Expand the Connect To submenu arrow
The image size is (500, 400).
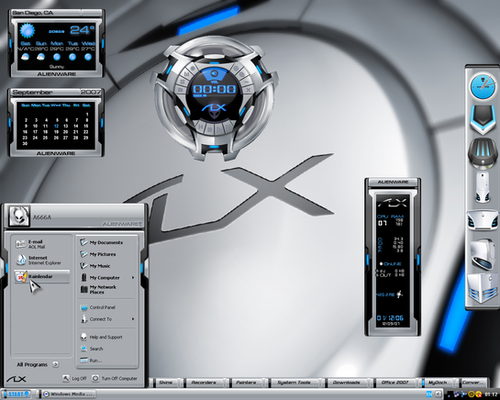click(x=133, y=319)
